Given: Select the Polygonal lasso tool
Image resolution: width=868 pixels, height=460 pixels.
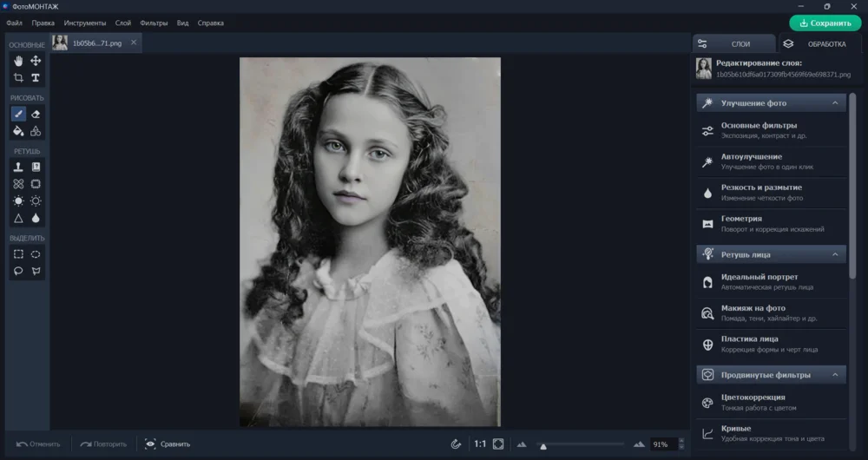Looking at the screenshot, I should (x=36, y=272).
